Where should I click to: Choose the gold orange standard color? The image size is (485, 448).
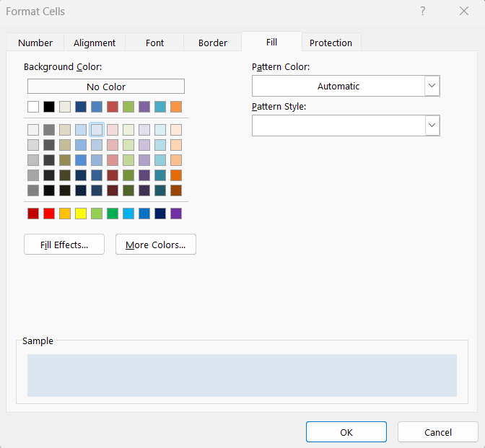coord(65,214)
